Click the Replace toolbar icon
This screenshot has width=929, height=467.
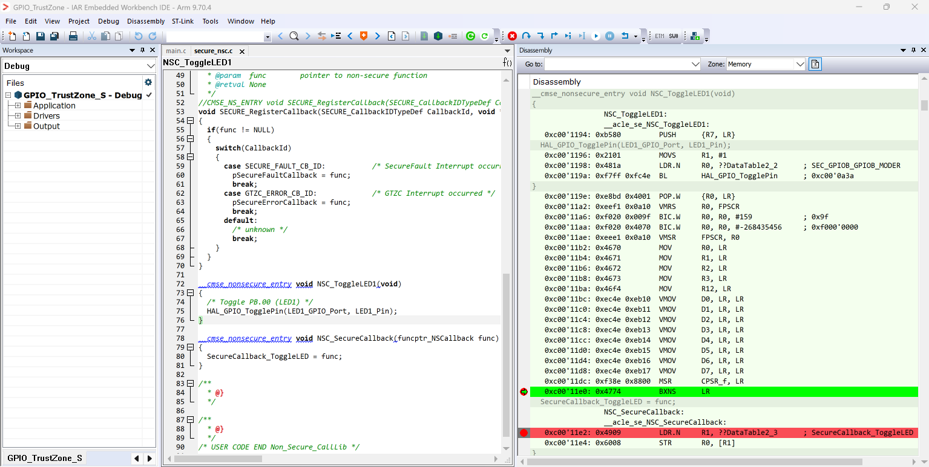322,36
